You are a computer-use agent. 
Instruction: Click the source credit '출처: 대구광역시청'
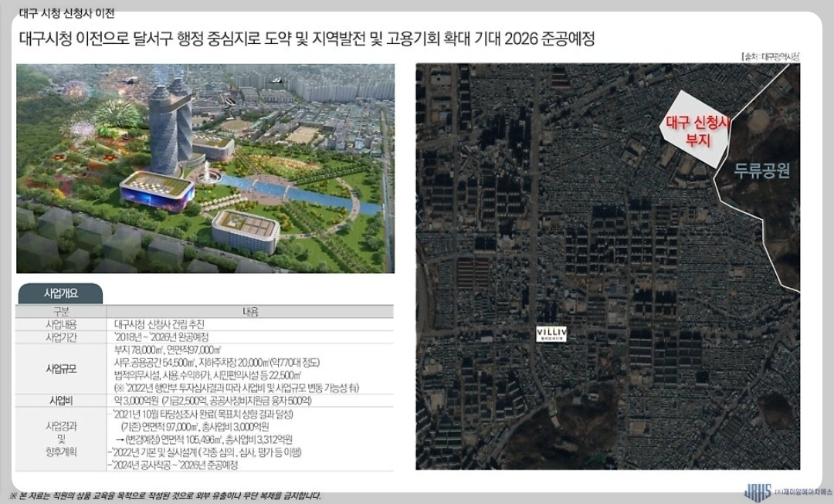[x=771, y=56]
